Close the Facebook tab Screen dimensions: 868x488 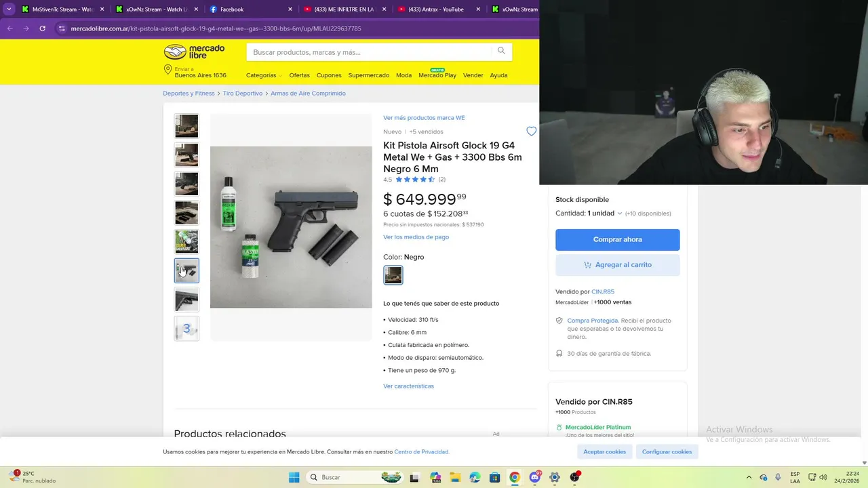coord(290,9)
